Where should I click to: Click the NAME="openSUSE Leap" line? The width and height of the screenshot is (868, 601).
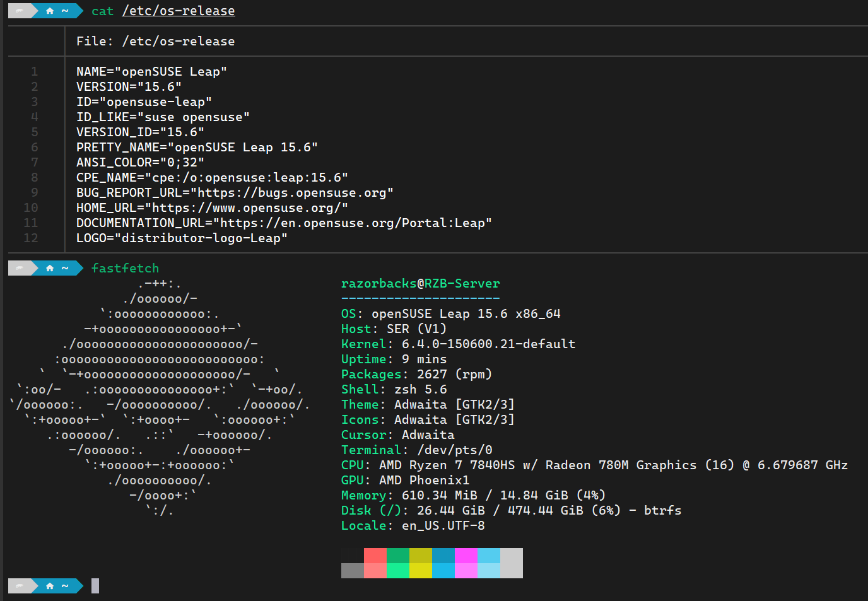[x=152, y=71]
